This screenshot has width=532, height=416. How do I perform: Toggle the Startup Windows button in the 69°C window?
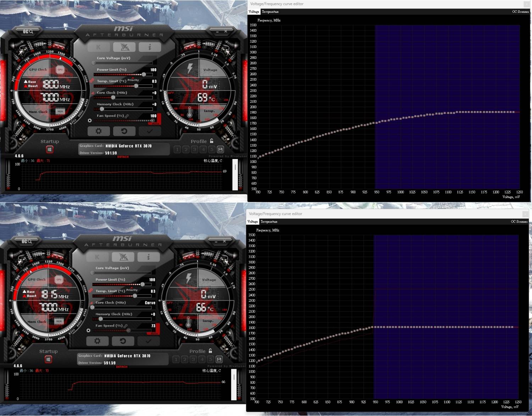pyautogui.click(x=50, y=149)
